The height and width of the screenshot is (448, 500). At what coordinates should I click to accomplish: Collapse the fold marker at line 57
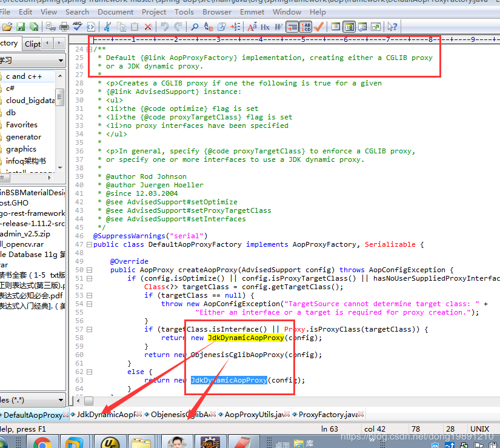tap(89, 329)
